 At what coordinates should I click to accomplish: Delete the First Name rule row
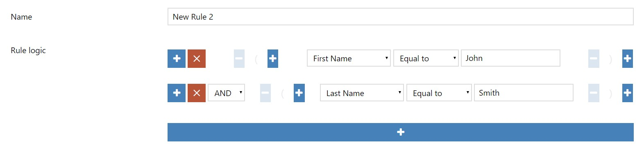(197, 58)
